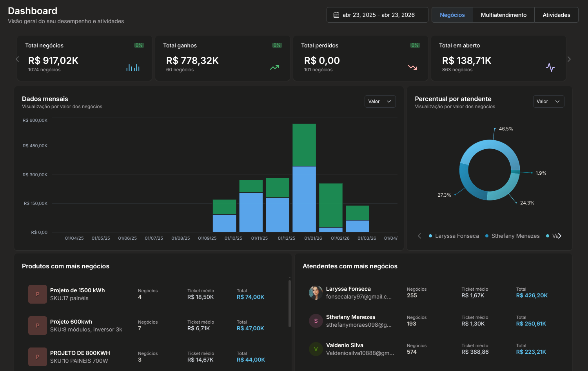Click the activity pulse icon in Total em aberto card
This screenshot has height=371, width=588.
coord(550,67)
